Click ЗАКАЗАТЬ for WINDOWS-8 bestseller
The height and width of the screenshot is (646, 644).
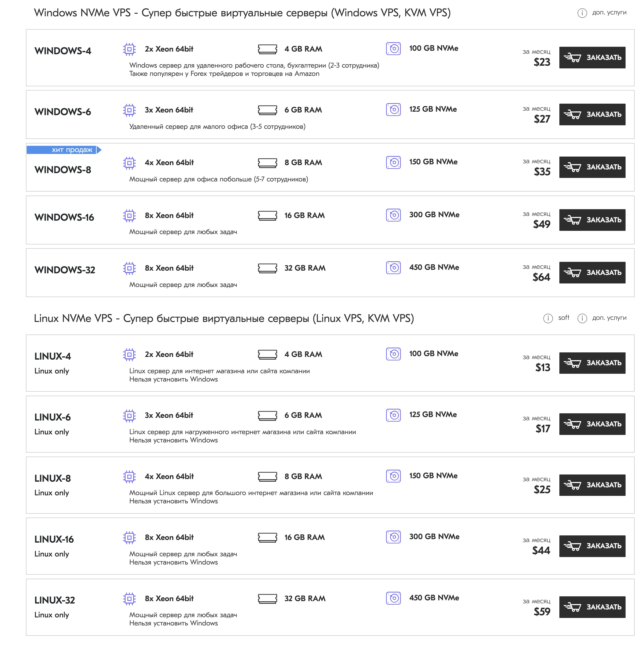point(592,167)
